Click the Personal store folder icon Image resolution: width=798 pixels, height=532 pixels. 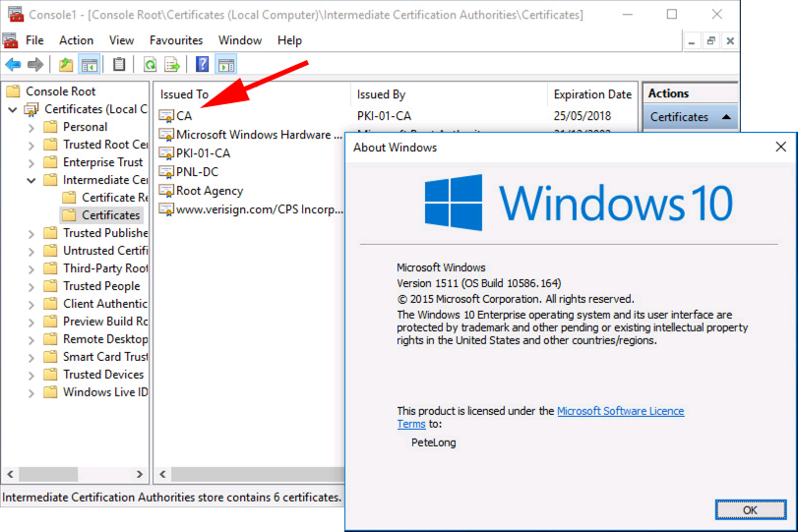50,127
